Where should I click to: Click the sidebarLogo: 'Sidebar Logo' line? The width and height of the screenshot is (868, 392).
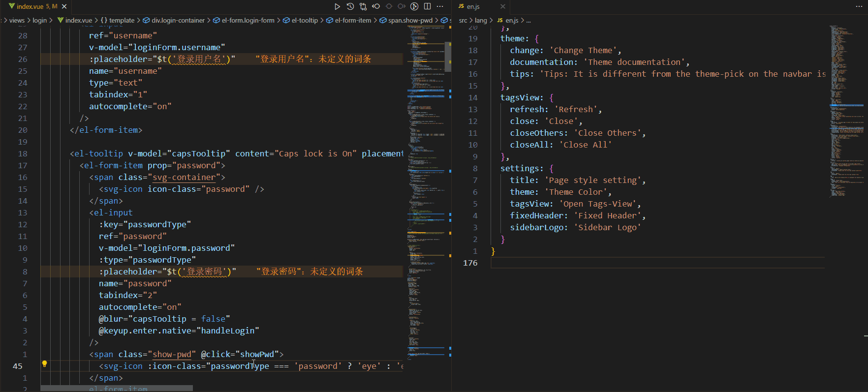pos(575,227)
